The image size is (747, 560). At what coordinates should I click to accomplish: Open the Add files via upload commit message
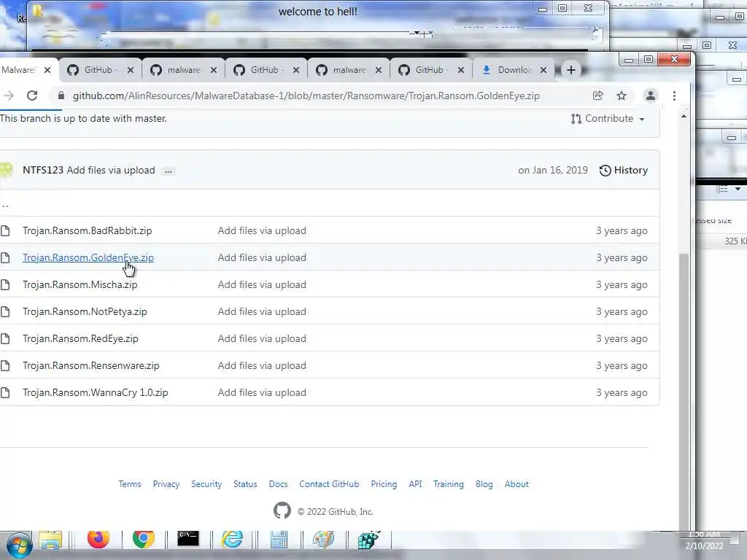[111, 171]
